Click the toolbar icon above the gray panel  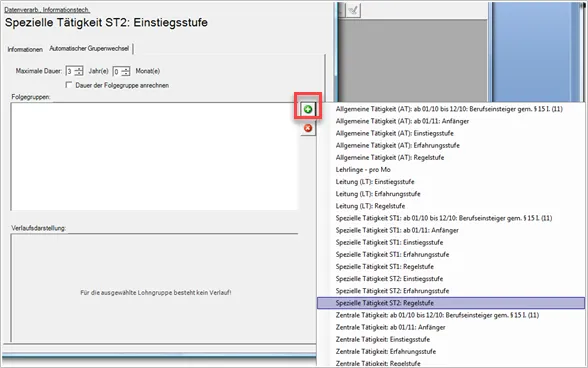click(352, 10)
